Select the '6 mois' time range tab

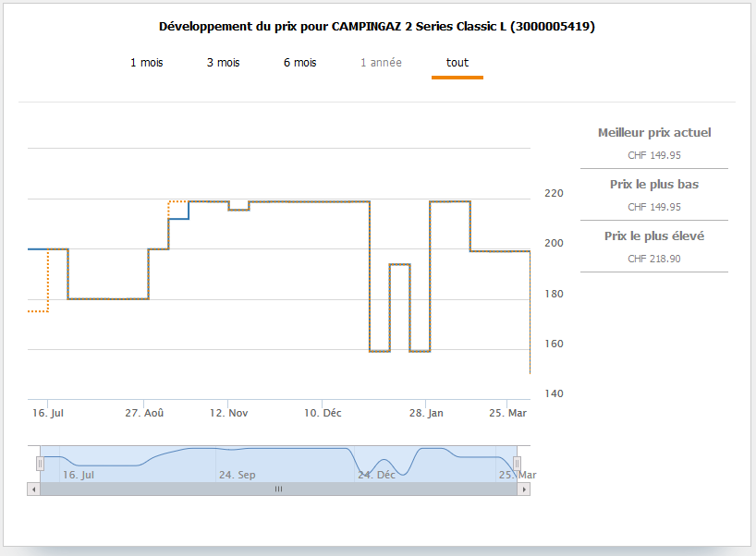click(x=299, y=63)
